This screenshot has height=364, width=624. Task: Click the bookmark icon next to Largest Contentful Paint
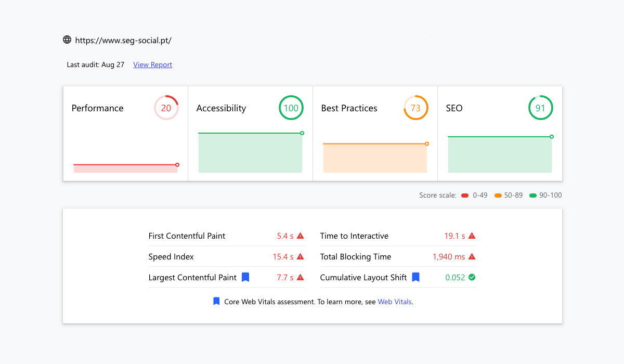(x=245, y=277)
